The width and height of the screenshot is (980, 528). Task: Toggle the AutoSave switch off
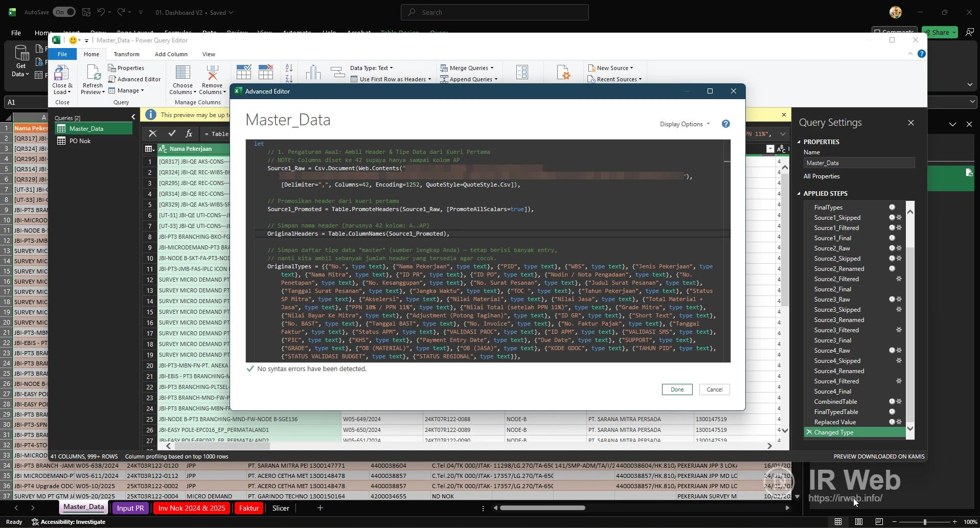tap(64, 12)
